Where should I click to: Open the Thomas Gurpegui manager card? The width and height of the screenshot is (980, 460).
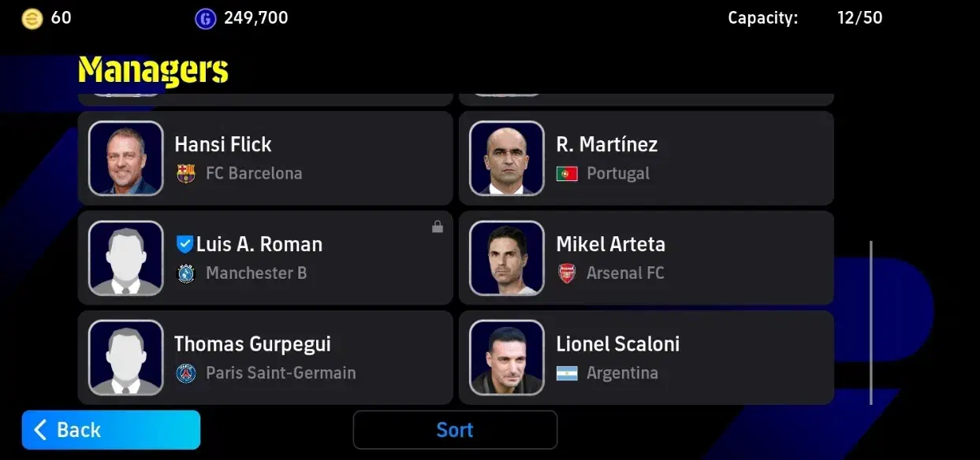(266, 358)
